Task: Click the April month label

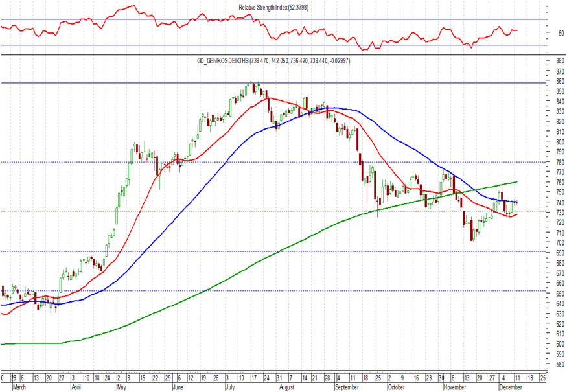Action: click(x=76, y=387)
